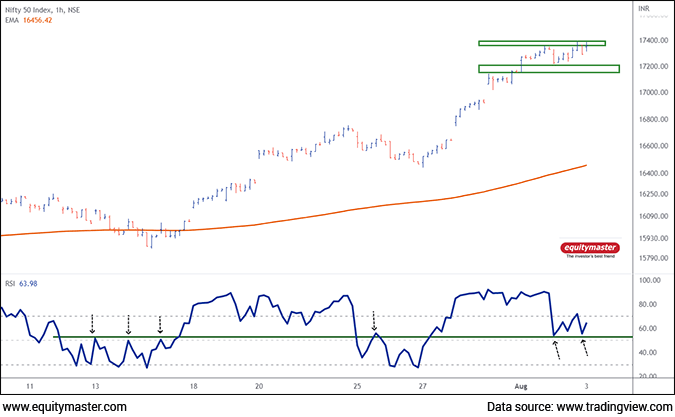Click the rightmost dashed up arrow below RSI line
The width and height of the screenshot is (675, 417).
tap(586, 348)
